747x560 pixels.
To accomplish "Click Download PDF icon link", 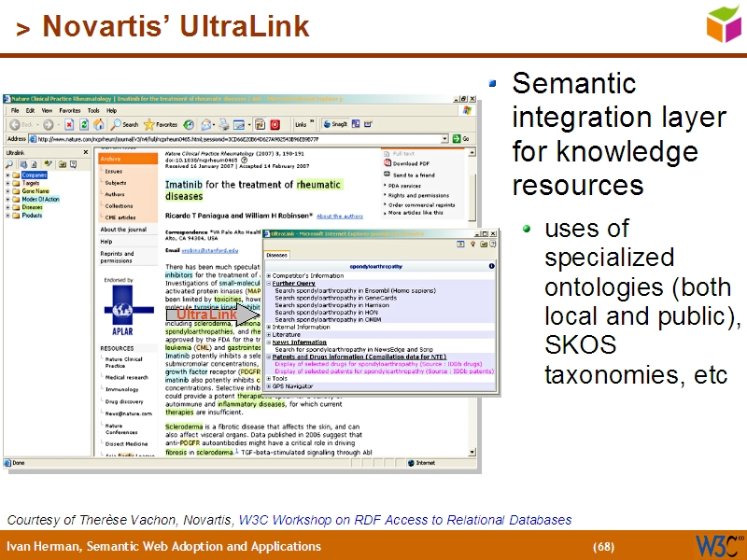I will coord(387,163).
